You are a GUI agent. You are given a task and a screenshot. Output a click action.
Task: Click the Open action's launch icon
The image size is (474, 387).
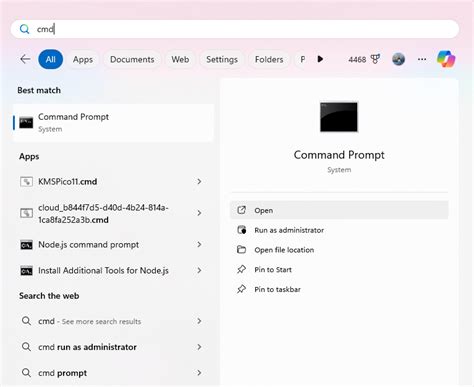[241, 210]
